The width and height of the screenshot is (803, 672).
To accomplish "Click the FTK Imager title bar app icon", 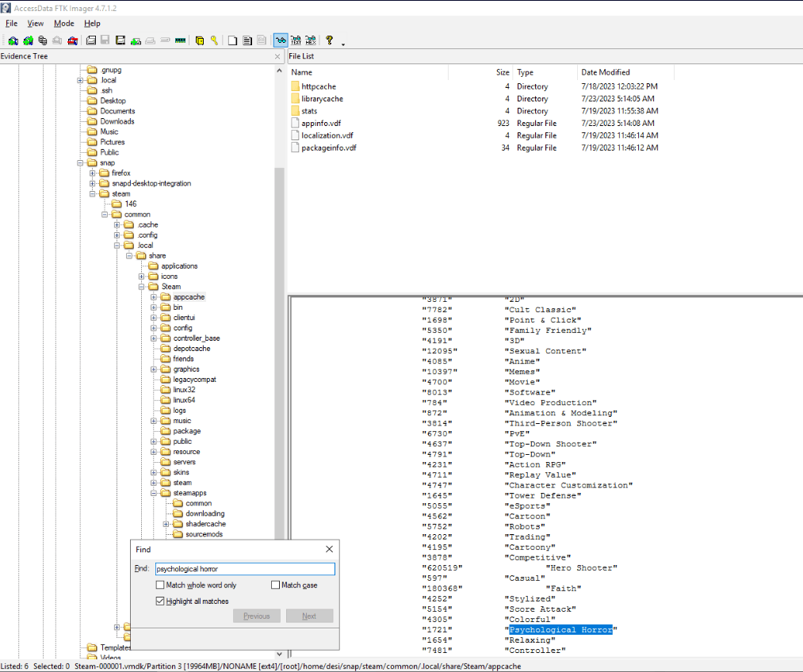I will (6, 8).
